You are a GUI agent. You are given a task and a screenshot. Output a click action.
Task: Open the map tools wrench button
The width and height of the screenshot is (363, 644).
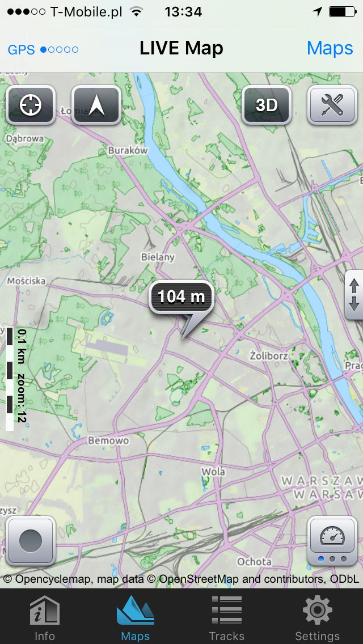(332, 105)
